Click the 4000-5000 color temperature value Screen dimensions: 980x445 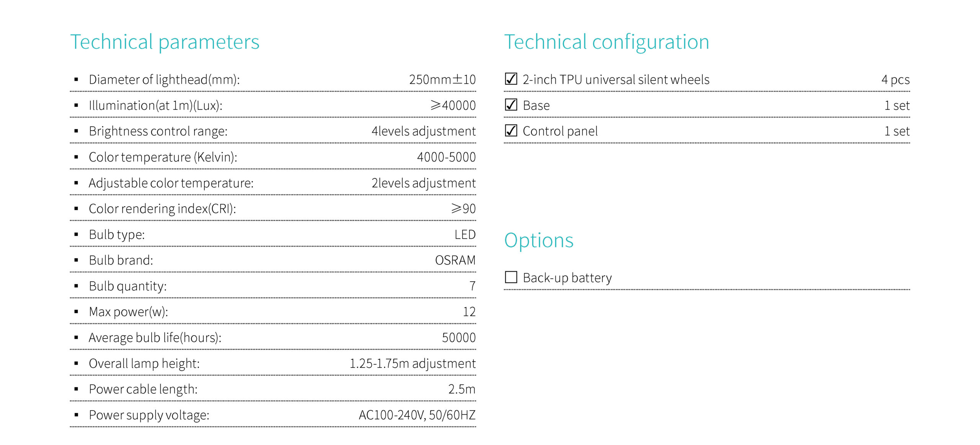pyautogui.click(x=446, y=157)
